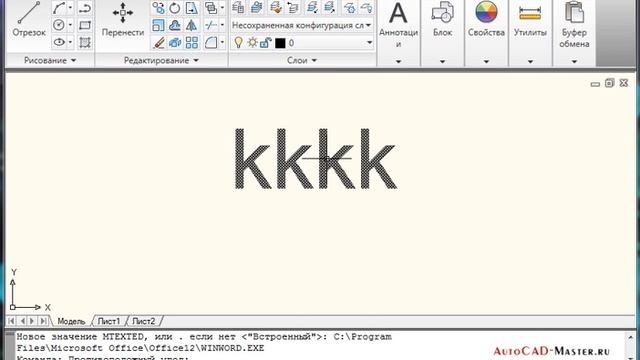Toggle layer 0 on/off light bulb
Image resolution: width=640 pixels, height=360 pixels.
click(238, 42)
